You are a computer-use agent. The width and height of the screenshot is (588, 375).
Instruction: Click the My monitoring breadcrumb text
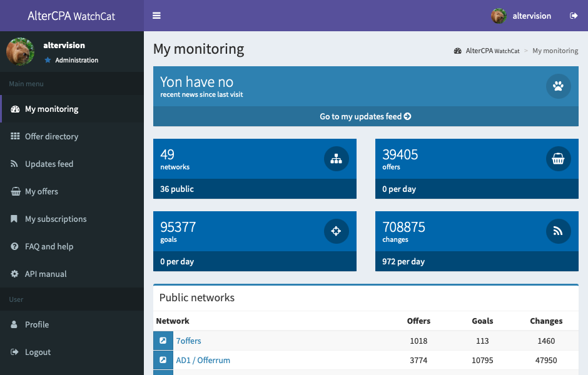[555, 51]
